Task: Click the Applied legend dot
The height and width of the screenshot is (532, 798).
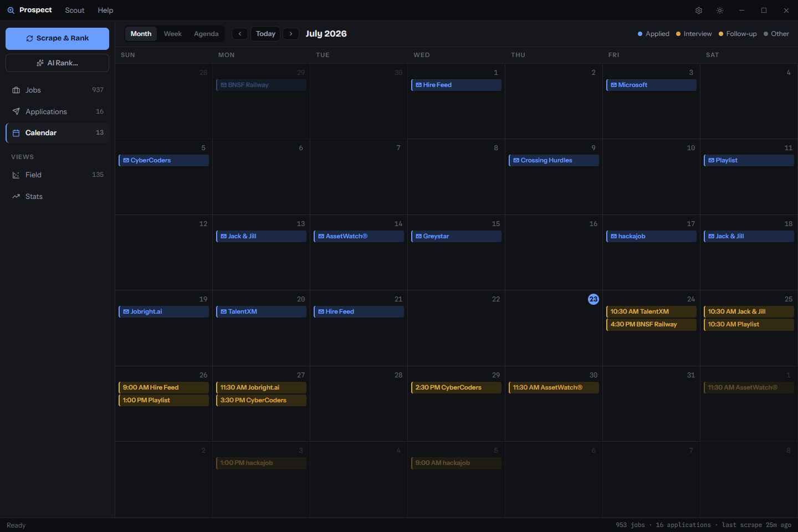Action: [640, 34]
